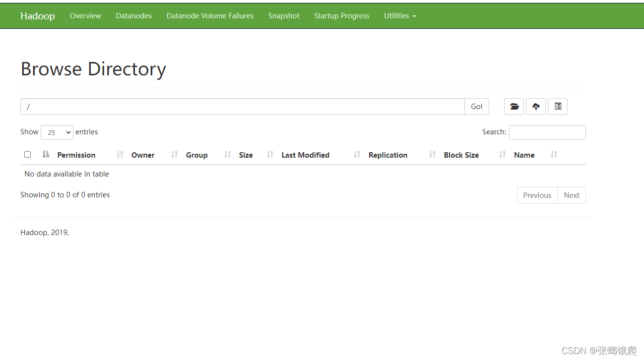Sort table by Group column header
Viewport: 644px width, 360px height.
tap(197, 155)
